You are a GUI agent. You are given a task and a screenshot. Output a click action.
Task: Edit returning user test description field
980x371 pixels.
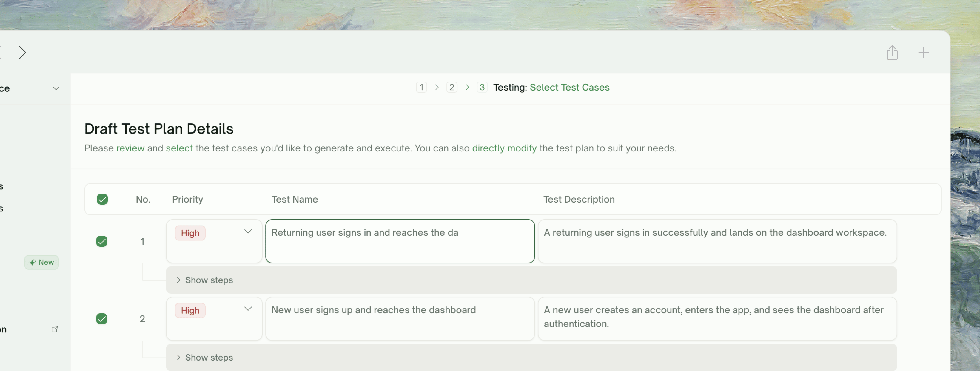point(717,241)
